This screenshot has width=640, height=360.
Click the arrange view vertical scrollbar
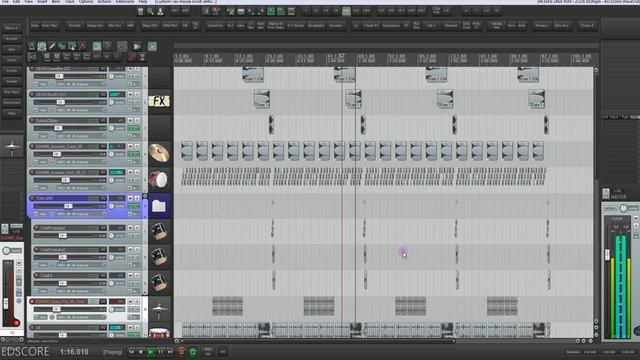point(596,196)
